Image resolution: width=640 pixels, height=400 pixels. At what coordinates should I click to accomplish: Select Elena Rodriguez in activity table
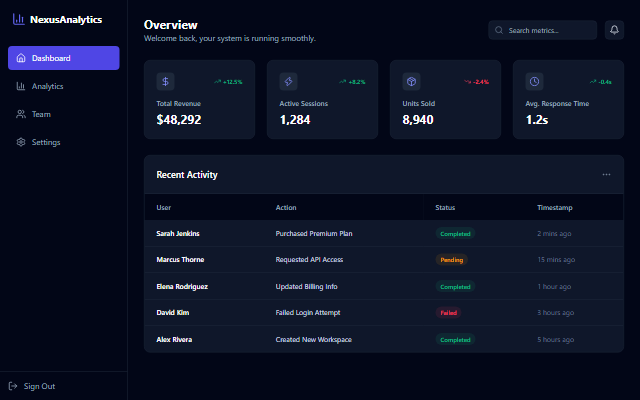(x=182, y=287)
